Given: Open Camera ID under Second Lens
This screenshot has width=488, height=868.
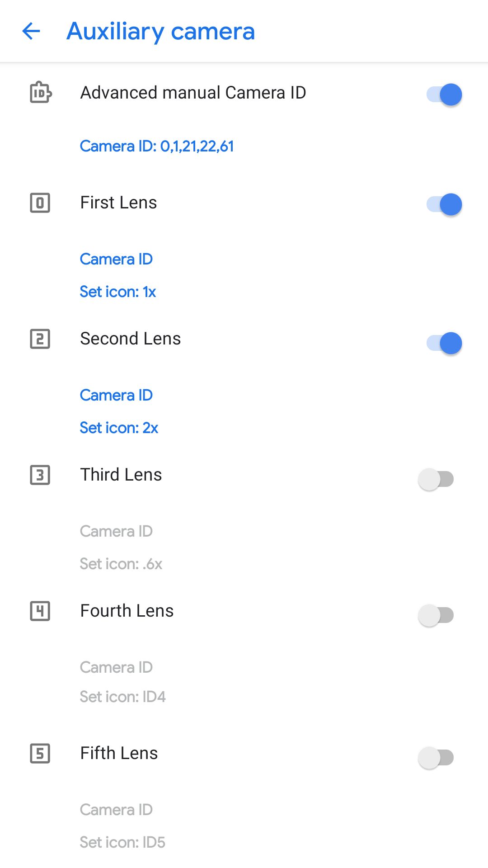Looking at the screenshot, I should (116, 395).
